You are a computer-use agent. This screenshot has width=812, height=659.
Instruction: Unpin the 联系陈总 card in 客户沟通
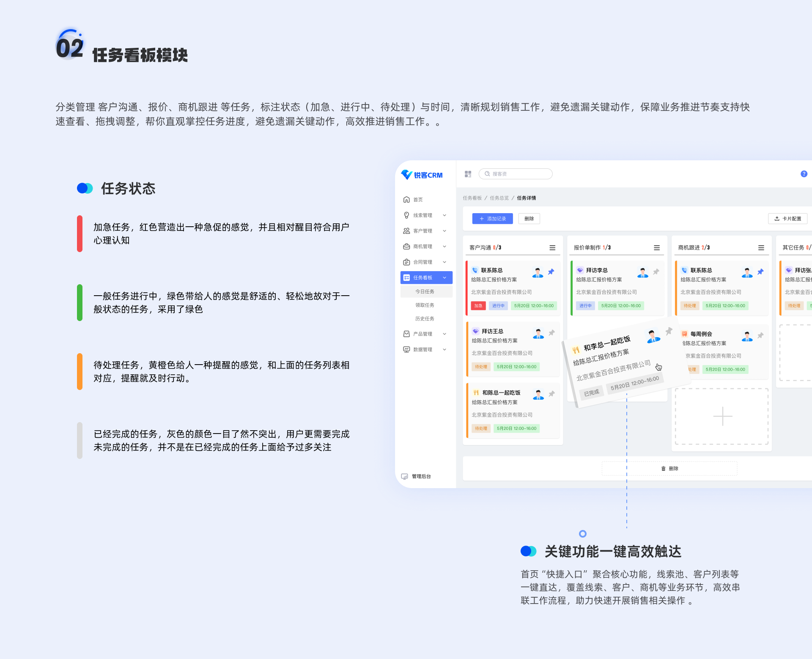click(551, 272)
